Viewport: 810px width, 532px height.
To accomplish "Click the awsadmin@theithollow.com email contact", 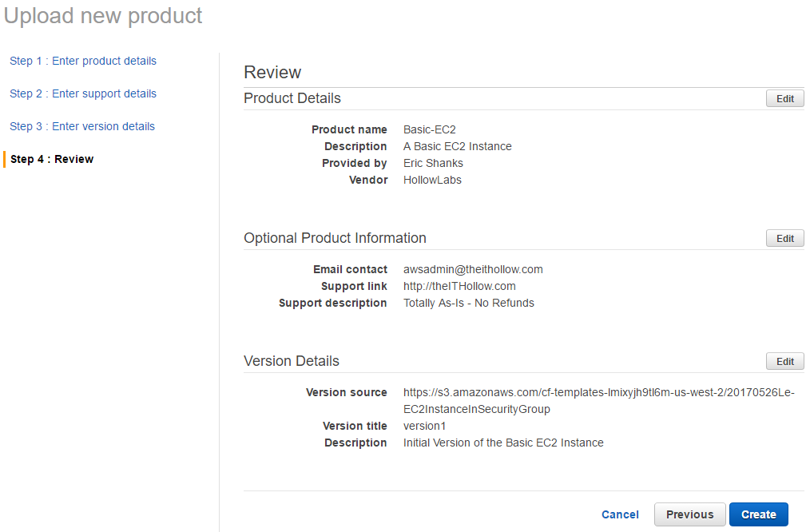I will point(473,269).
